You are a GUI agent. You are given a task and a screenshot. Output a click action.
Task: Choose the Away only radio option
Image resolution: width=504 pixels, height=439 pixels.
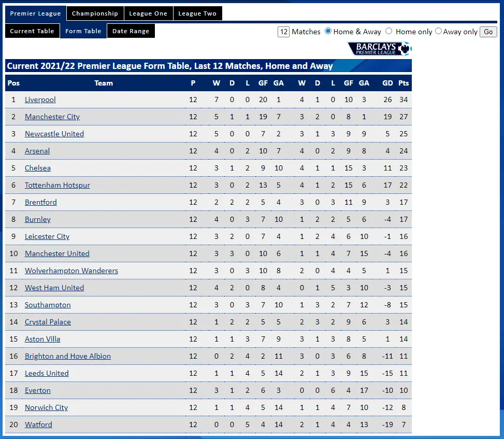[x=438, y=31]
